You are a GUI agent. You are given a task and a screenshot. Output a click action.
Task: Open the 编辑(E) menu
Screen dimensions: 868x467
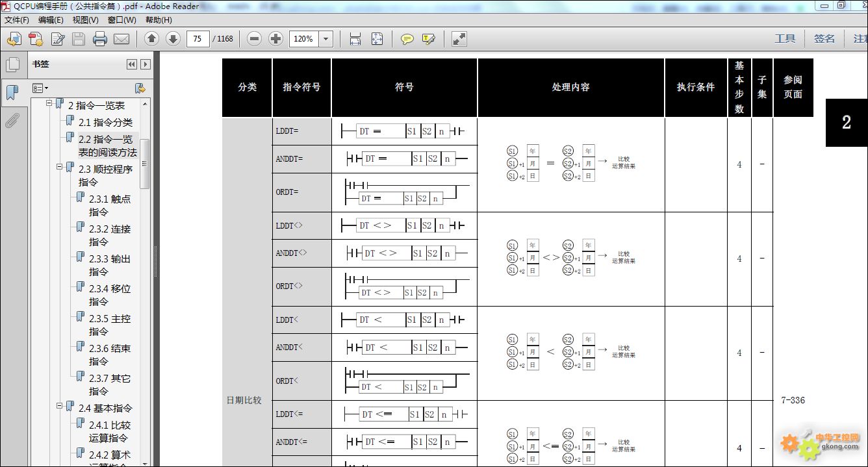[x=51, y=19]
